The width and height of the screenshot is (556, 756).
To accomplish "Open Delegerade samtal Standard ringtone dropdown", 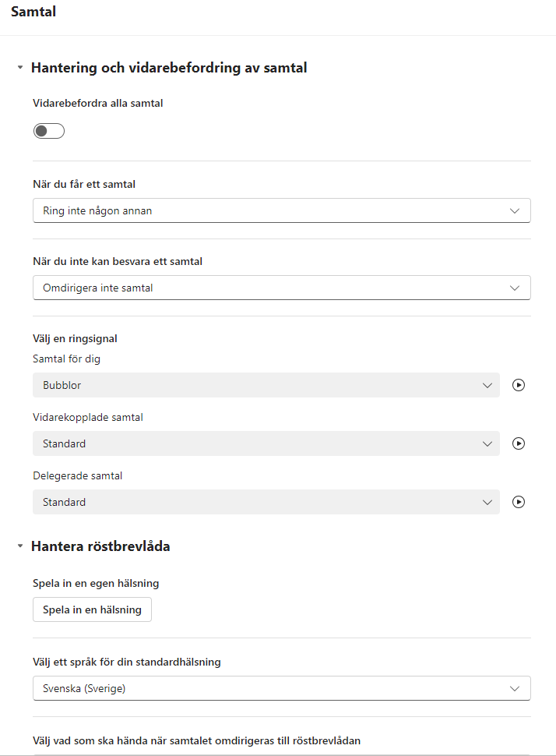I will [x=266, y=502].
